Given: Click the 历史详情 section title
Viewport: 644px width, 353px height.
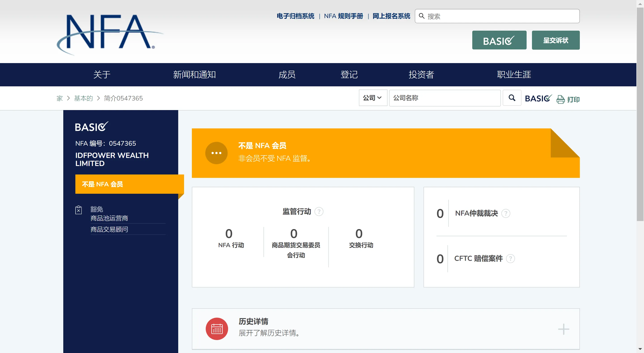Looking at the screenshot, I should pyautogui.click(x=254, y=321).
